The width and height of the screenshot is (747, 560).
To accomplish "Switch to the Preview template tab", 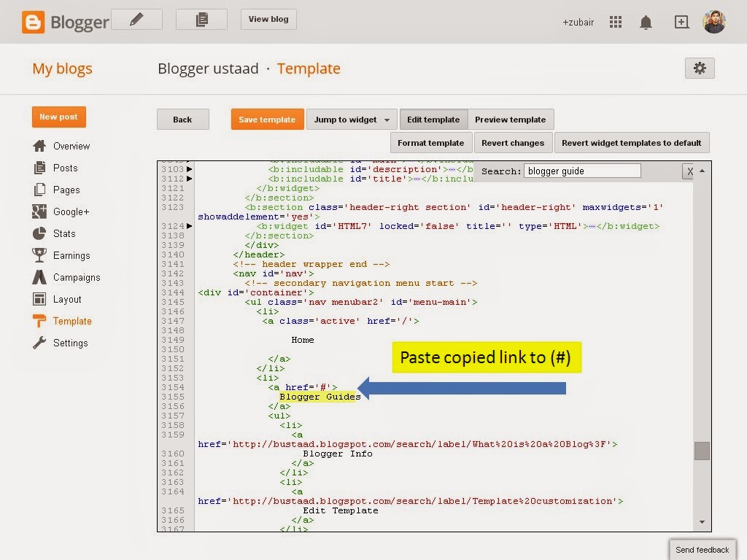I will coord(510,120).
